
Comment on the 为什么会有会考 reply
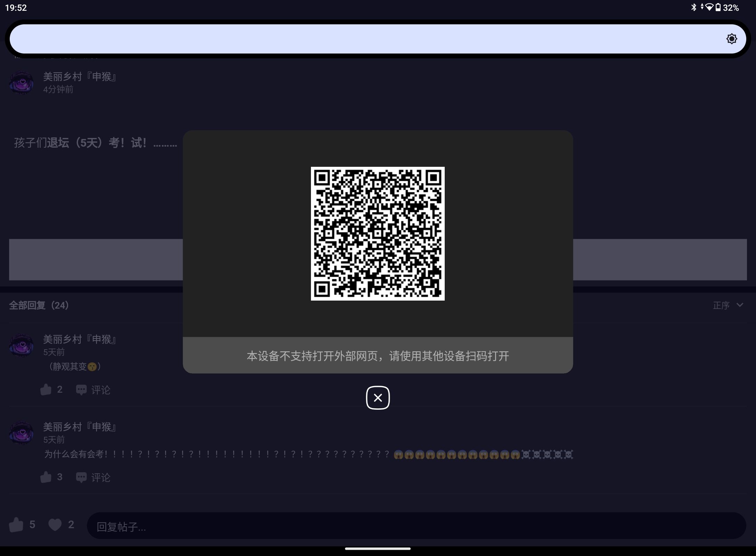(93, 477)
